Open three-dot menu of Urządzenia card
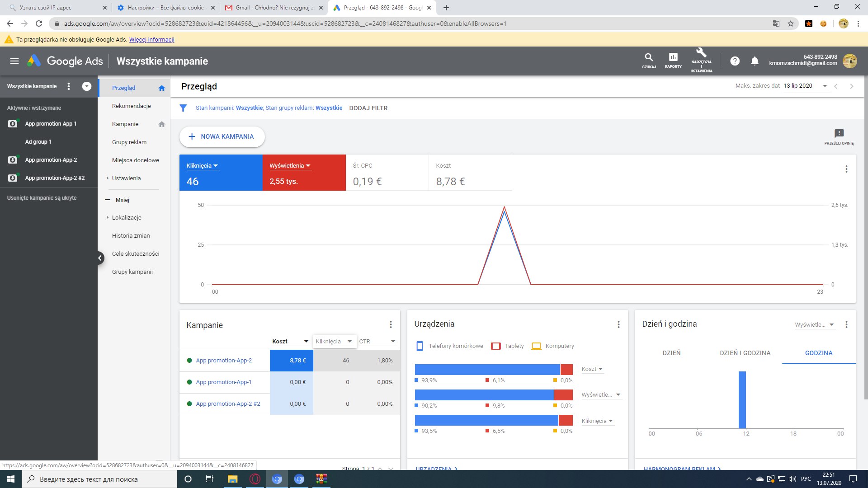Viewport: 868px width, 488px height. pyautogui.click(x=618, y=324)
